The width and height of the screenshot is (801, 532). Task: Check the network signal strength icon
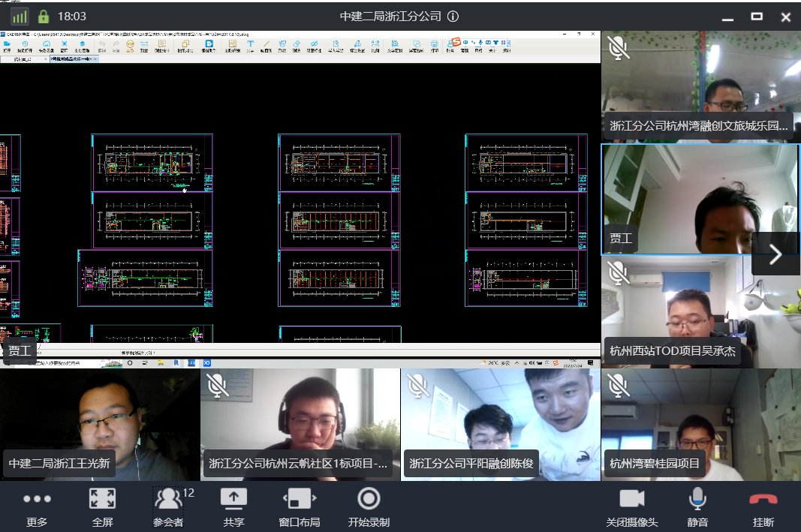point(20,17)
